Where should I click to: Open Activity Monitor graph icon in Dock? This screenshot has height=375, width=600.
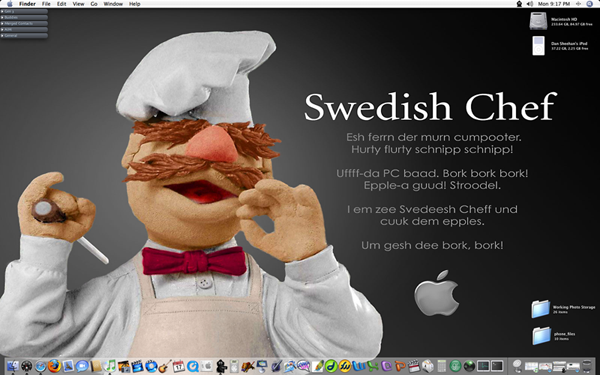483,366
